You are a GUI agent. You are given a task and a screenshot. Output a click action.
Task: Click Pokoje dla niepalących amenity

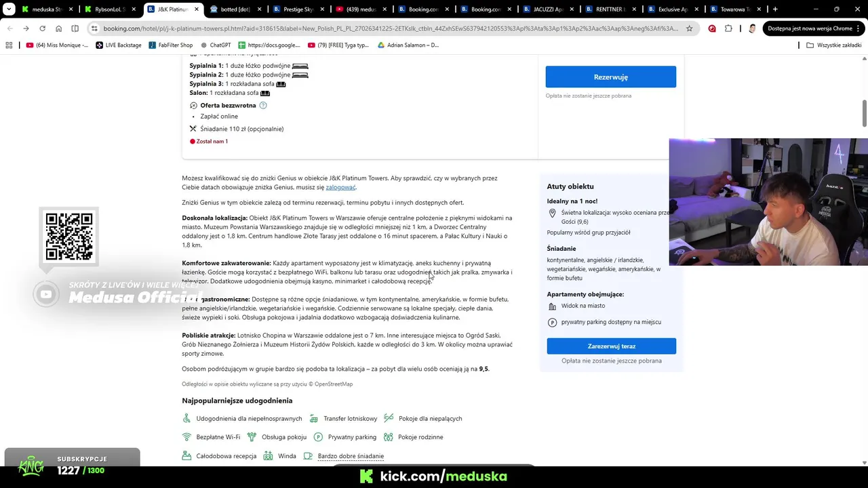pyautogui.click(x=422, y=418)
